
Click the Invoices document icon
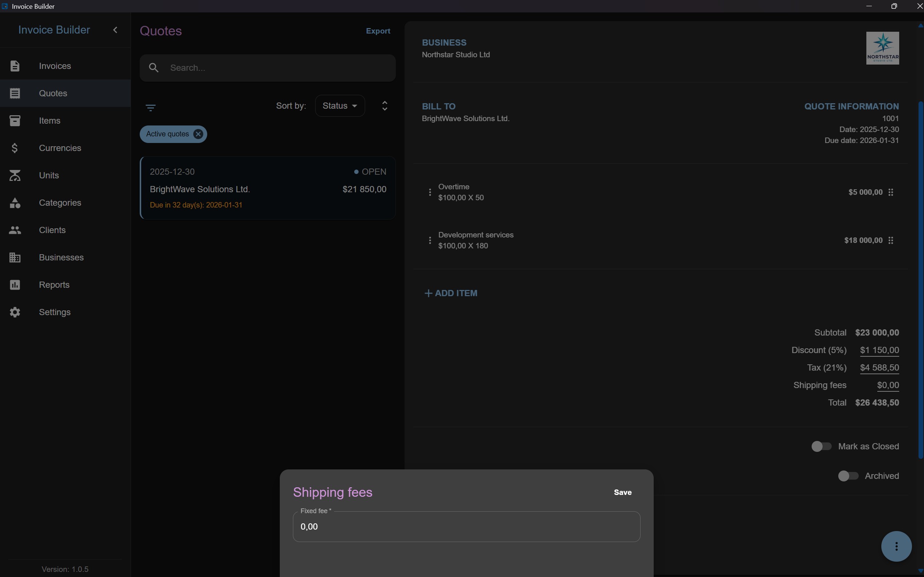tap(15, 66)
